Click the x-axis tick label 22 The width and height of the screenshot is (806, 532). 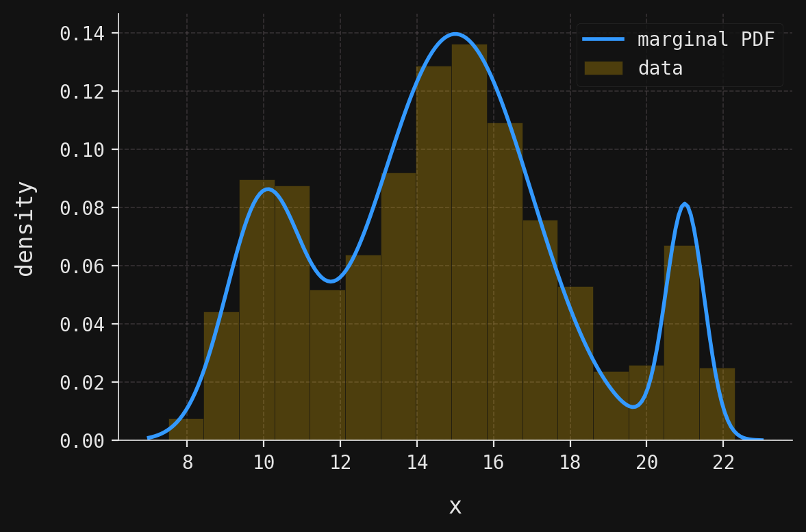[723, 463]
